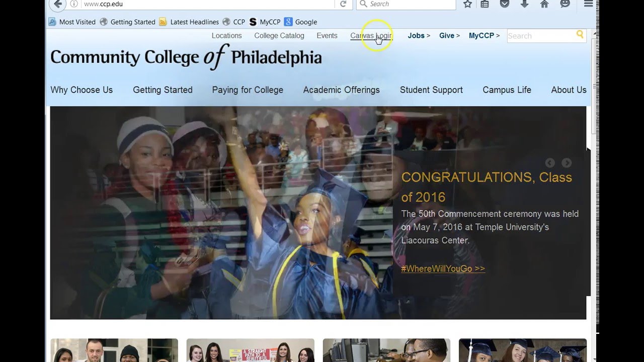Click the yellow site search magnifier icon
This screenshot has width=644, height=362.
(x=580, y=35)
